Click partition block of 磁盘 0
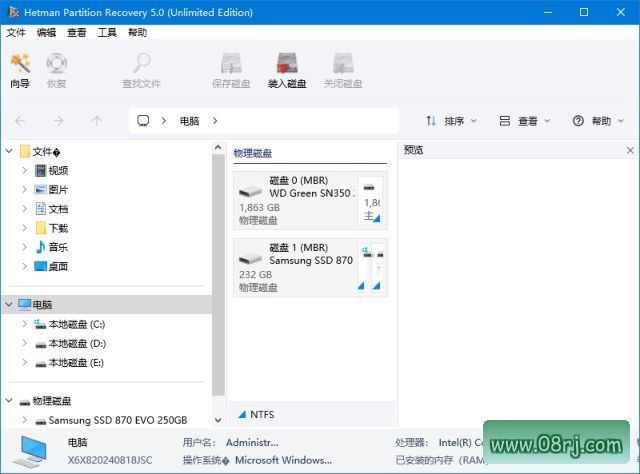This screenshot has height=474, width=640. click(x=371, y=200)
